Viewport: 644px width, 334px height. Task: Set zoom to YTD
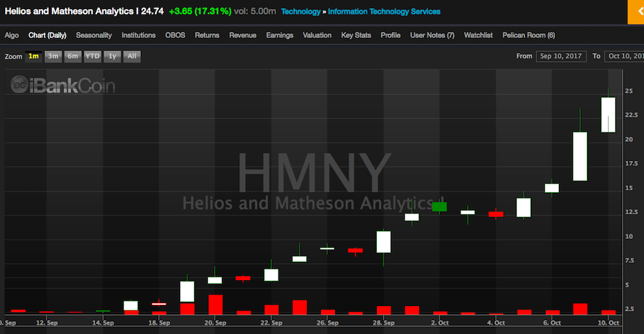pos(92,57)
